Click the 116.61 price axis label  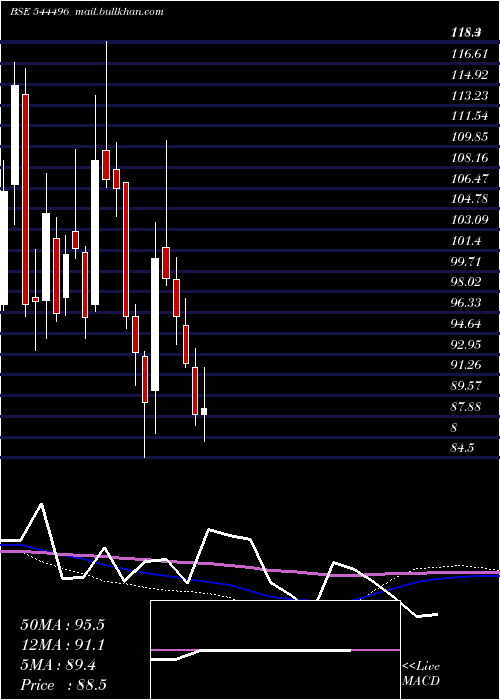pos(469,54)
